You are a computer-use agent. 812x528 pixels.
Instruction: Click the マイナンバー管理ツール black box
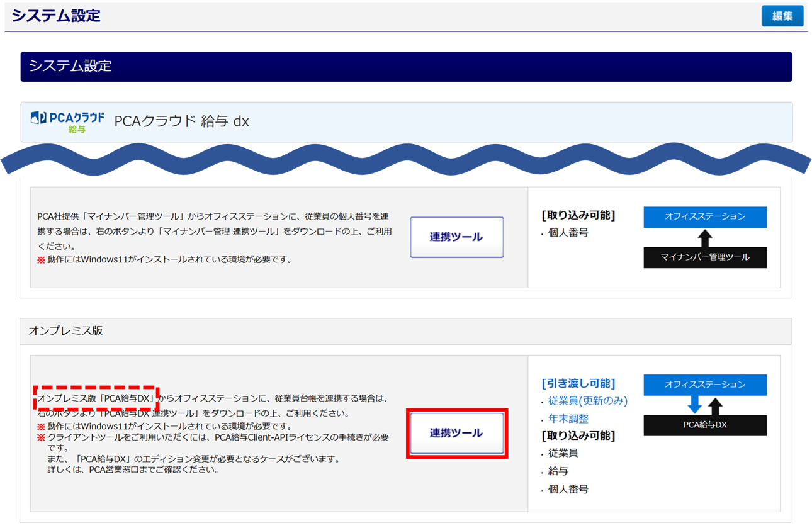[x=704, y=257]
